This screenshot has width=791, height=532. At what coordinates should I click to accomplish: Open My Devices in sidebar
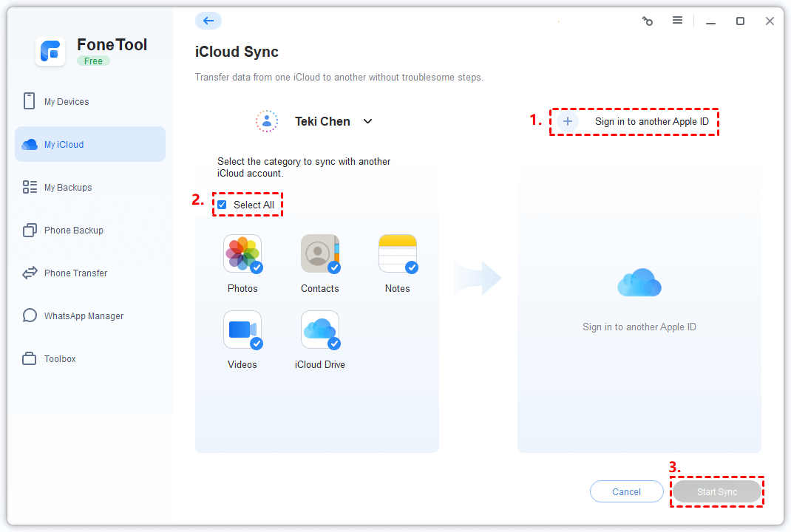point(67,102)
